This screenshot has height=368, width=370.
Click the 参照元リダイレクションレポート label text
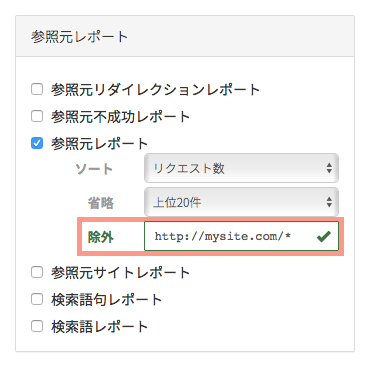[x=155, y=90]
